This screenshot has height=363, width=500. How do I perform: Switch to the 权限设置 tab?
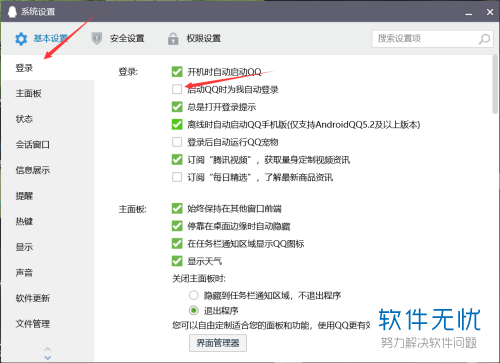(x=194, y=39)
